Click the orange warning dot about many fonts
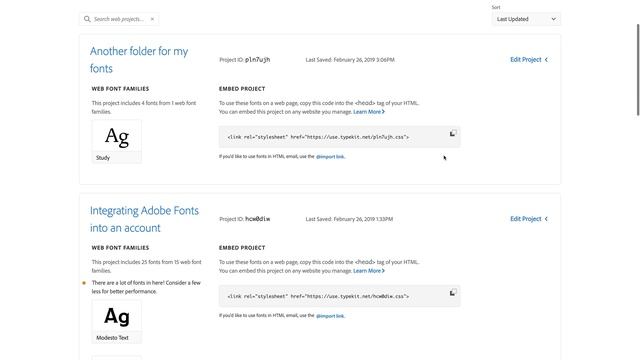Viewport: 640px width, 360px height. tap(84, 282)
